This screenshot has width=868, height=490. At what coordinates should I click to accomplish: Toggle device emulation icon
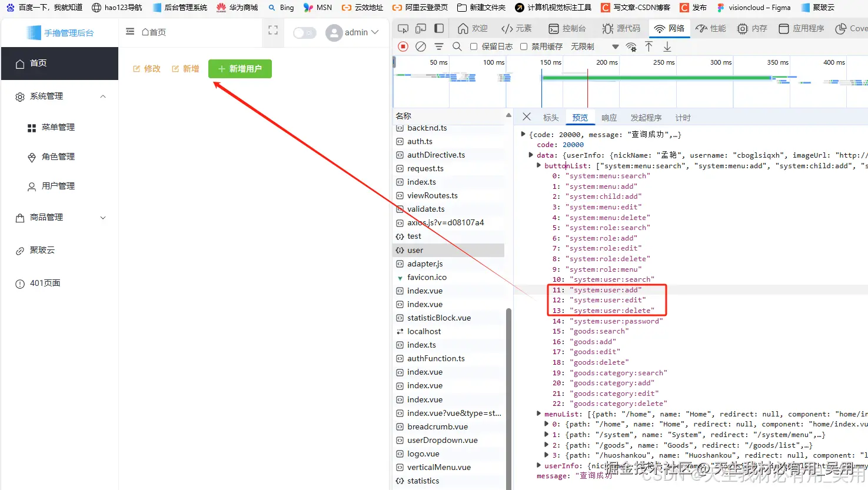[421, 28]
